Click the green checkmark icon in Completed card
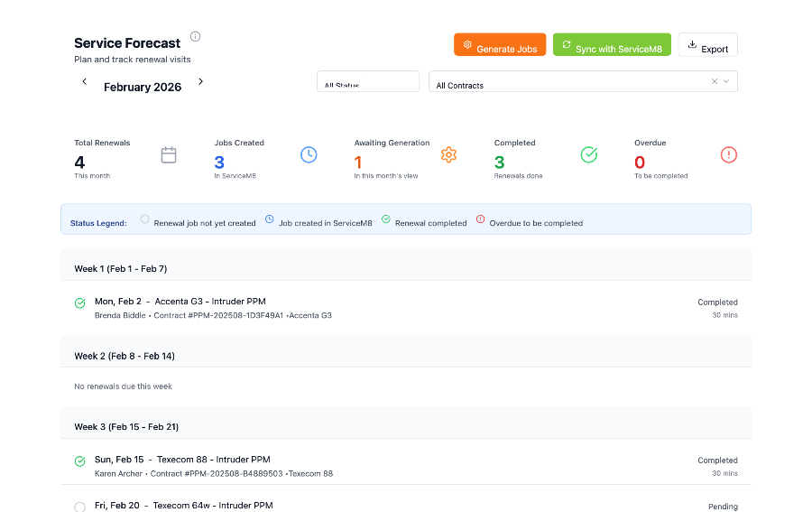Viewport: 812px width, 512px height. pos(588,154)
